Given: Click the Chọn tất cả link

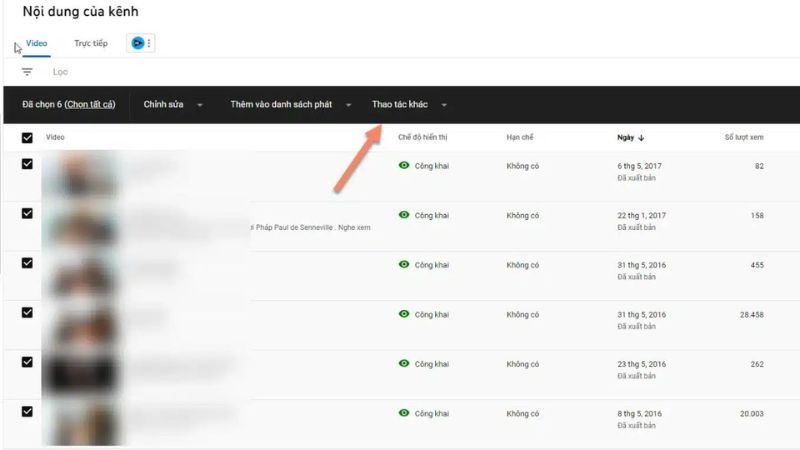Looking at the screenshot, I should (x=89, y=105).
